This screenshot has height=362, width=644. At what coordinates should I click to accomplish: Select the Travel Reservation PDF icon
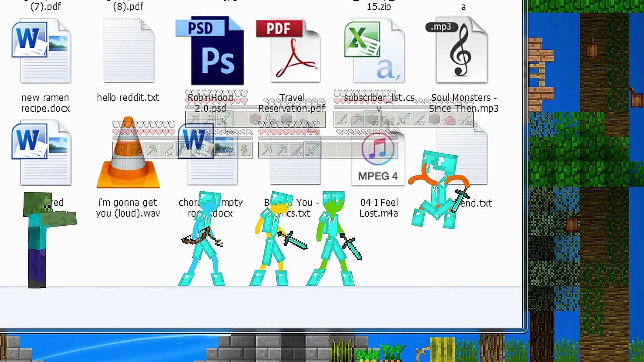289,51
